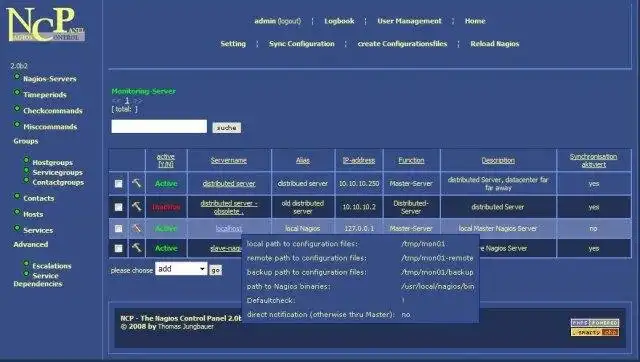Click the green bullet beside Escalations
The width and height of the screenshot is (640, 362).
[x=26, y=264]
